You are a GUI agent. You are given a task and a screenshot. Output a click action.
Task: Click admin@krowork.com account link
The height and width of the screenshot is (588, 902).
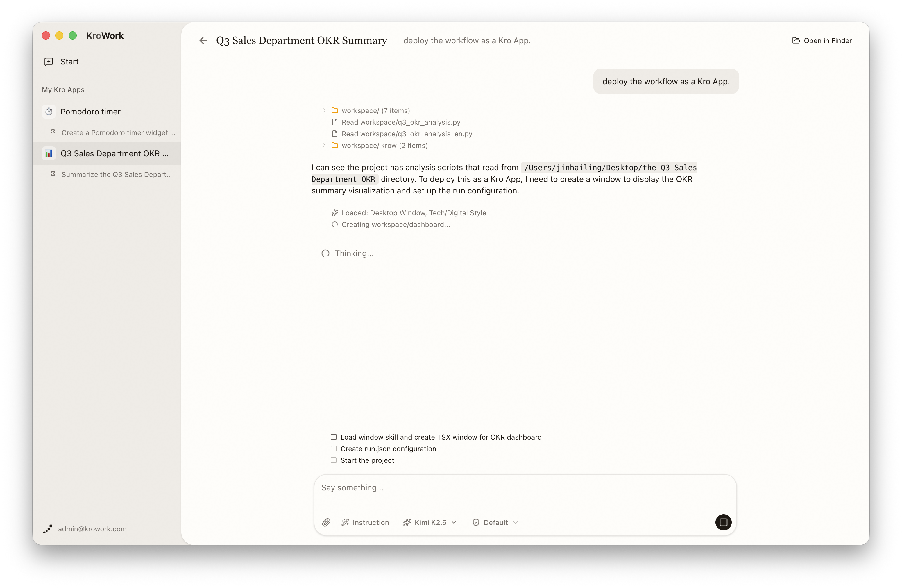point(92,529)
